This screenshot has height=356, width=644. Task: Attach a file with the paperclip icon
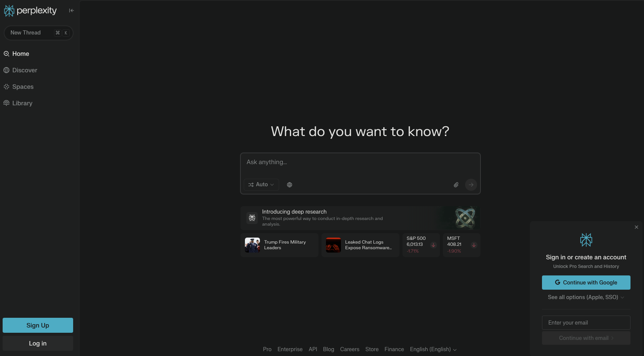(456, 185)
